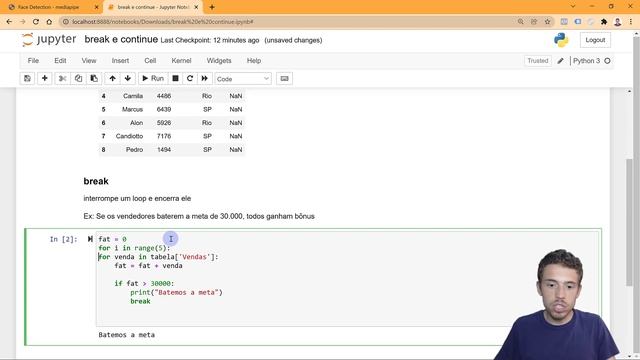Image resolution: width=640 pixels, height=360 pixels.
Task: Open the Help menu
Action: pyautogui.click(x=253, y=60)
